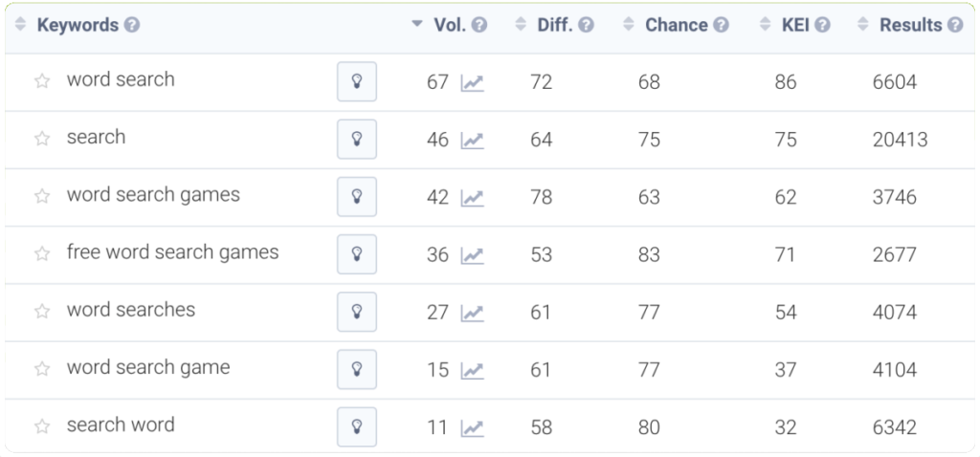Toggle favorite star for 'search' keyword

click(x=41, y=140)
